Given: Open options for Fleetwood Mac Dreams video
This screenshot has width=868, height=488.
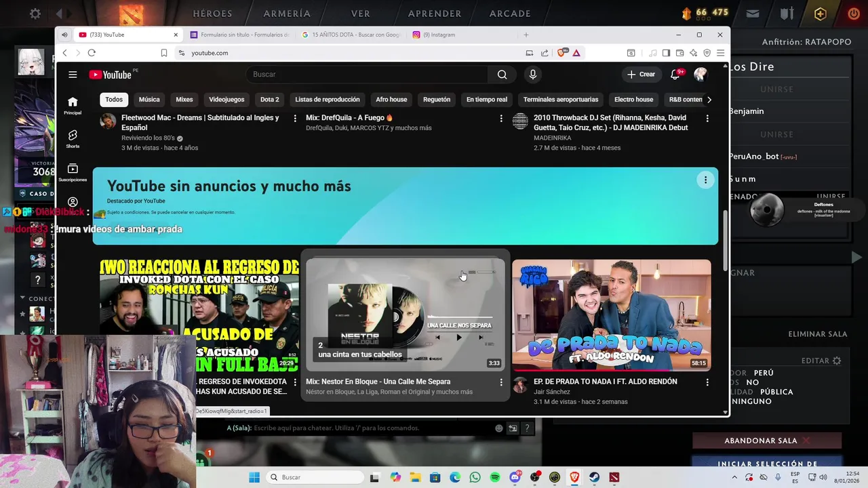Looking at the screenshot, I should tap(295, 119).
